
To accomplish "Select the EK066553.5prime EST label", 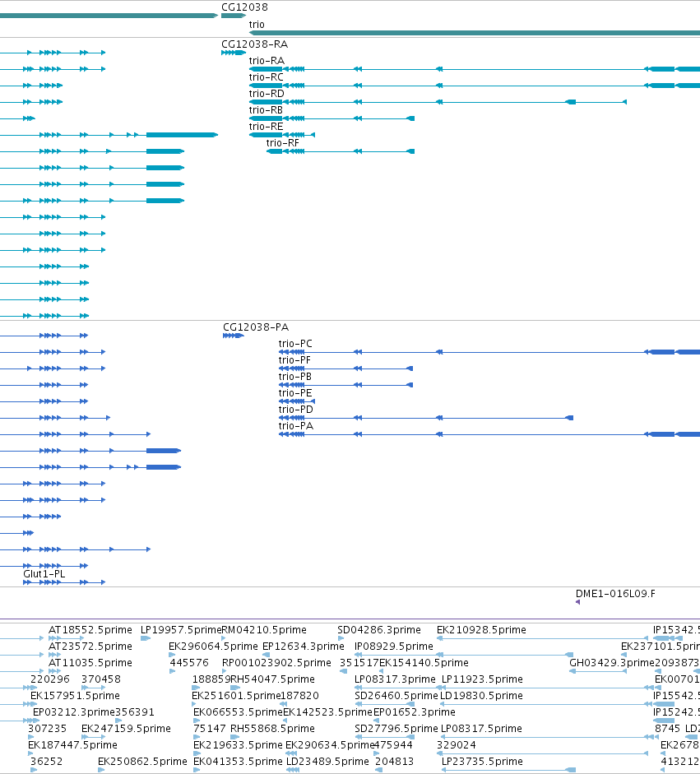I will pos(238,711).
